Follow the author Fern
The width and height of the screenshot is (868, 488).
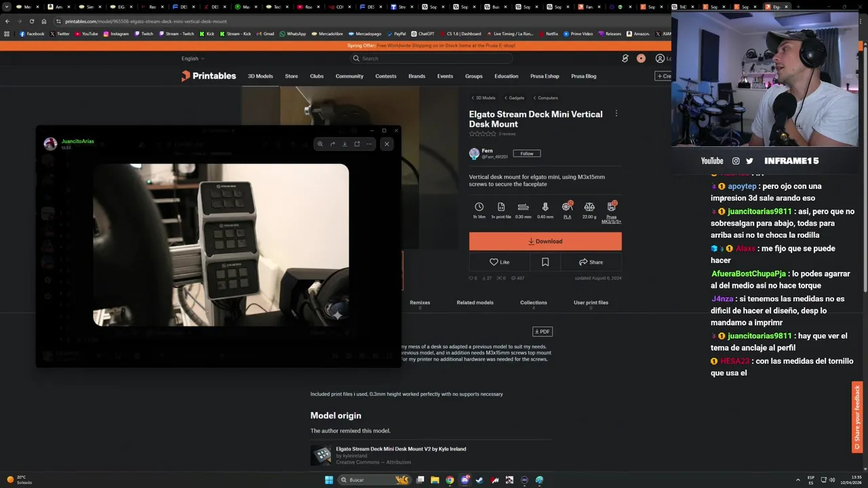527,154
